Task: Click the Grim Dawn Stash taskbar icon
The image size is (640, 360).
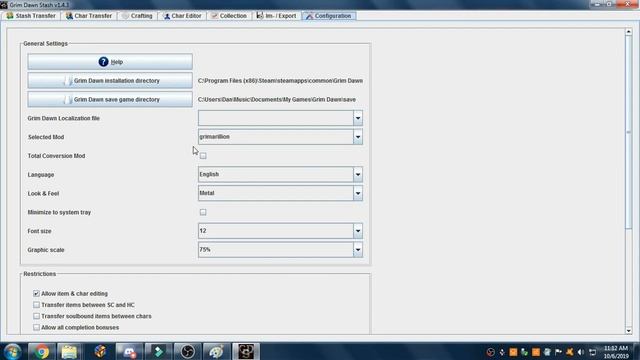Action: point(246,351)
